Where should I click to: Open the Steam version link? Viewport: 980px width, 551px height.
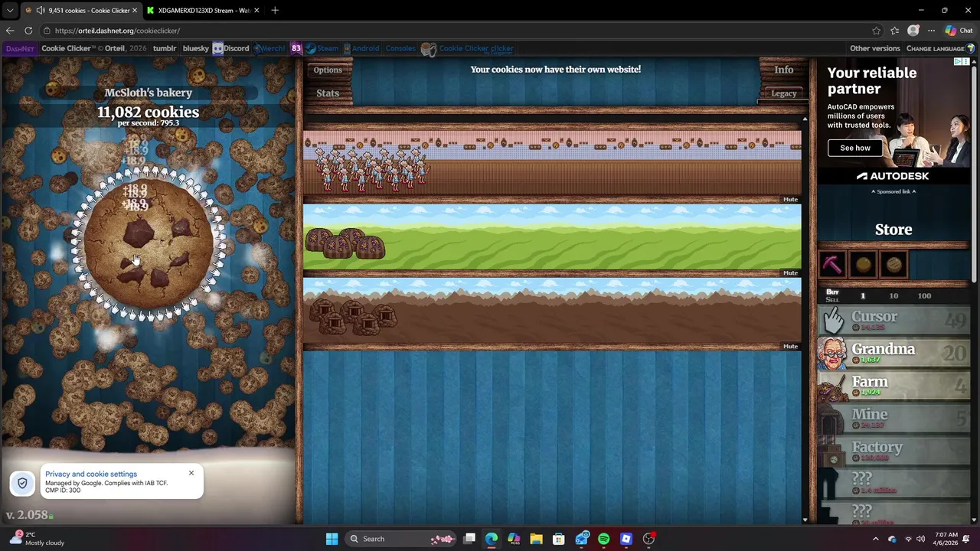tap(322, 48)
